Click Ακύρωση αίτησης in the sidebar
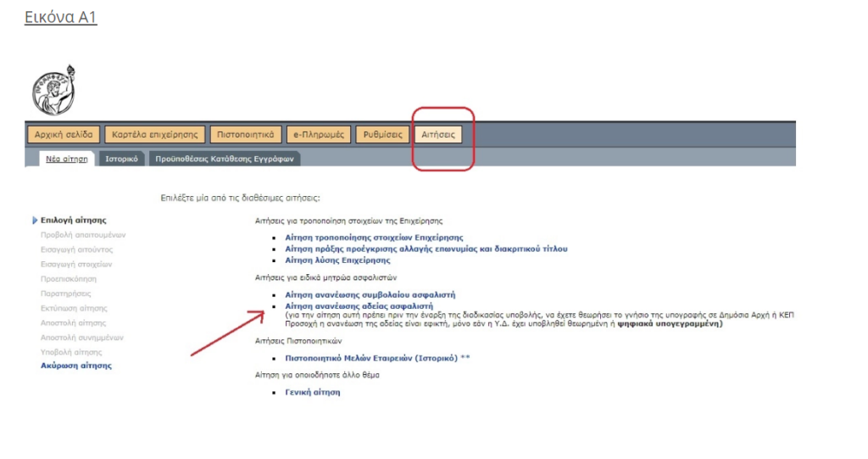 pyautogui.click(x=75, y=366)
